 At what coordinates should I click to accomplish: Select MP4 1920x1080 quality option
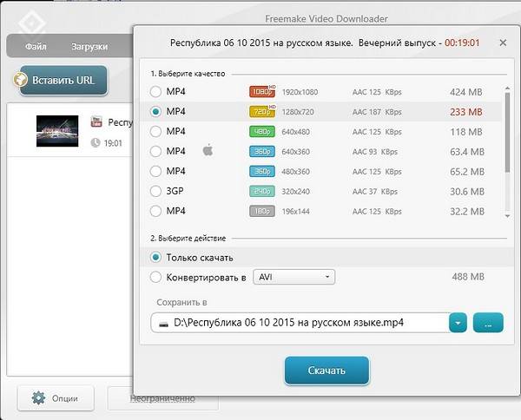point(155,91)
